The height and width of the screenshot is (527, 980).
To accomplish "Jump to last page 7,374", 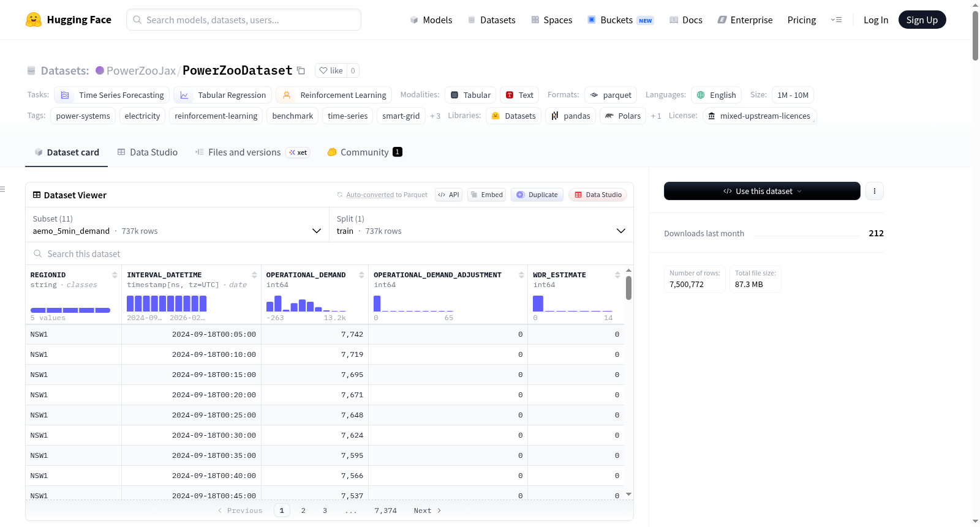I will (386, 510).
